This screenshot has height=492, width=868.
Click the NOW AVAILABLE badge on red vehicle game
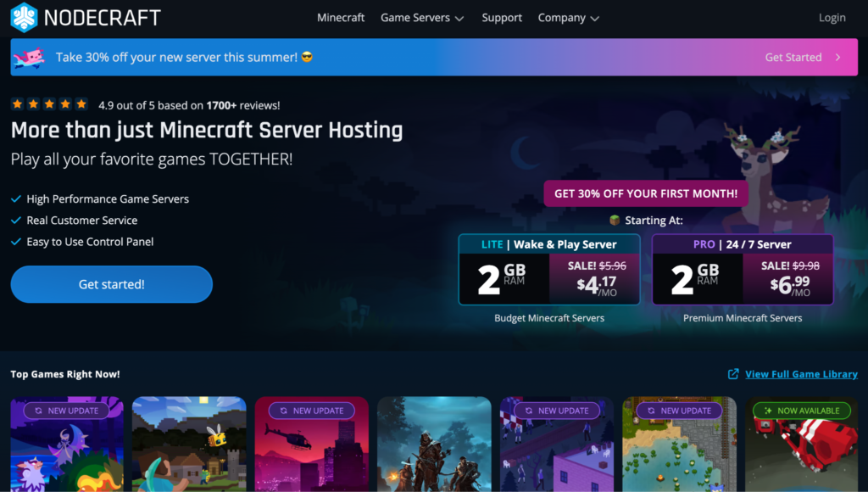[802, 411]
